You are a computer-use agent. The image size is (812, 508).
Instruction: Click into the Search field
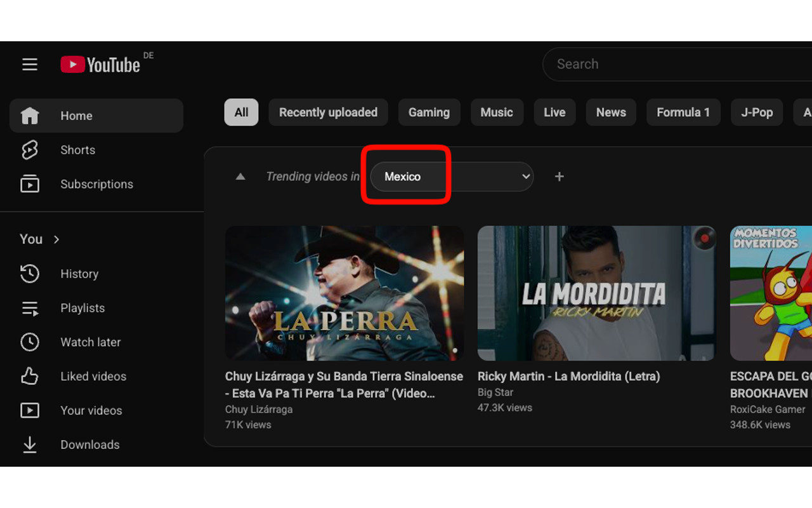coord(677,64)
